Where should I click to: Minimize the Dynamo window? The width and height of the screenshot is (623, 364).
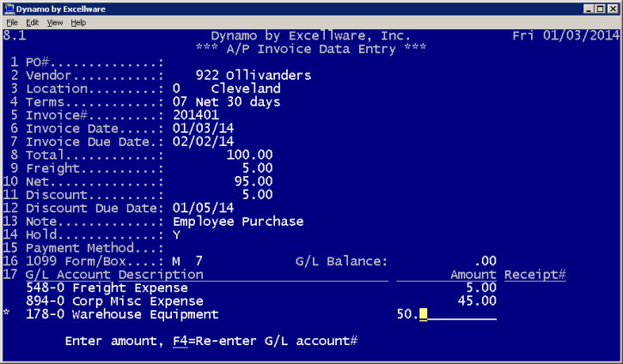point(589,9)
